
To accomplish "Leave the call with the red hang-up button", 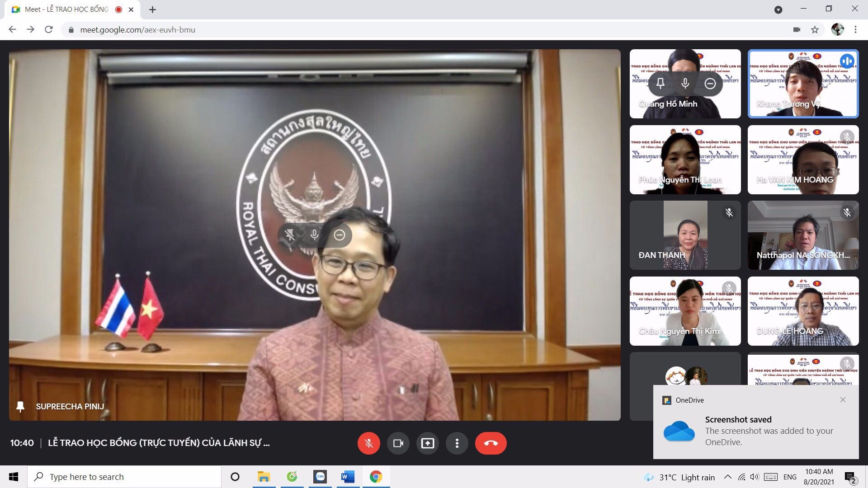I will pos(491,443).
